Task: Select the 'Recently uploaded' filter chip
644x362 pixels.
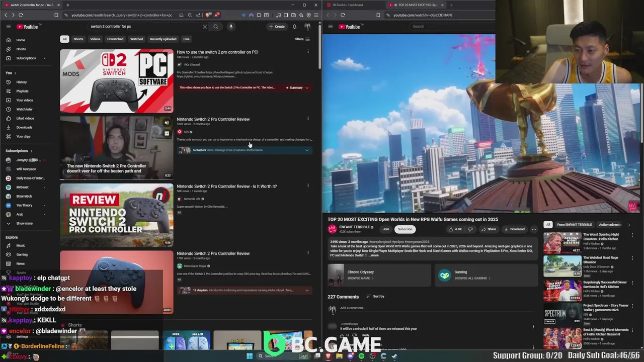Action: click(163, 39)
